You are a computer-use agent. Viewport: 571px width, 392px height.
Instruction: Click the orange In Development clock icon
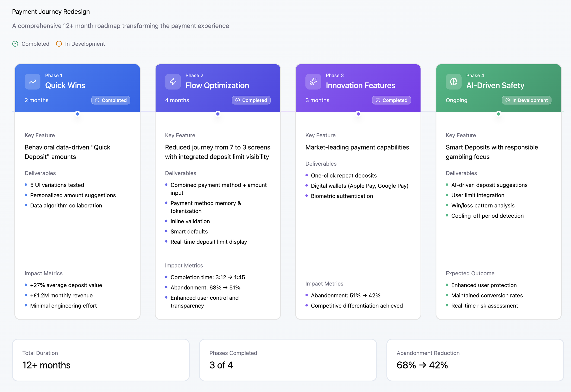click(59, 44)
